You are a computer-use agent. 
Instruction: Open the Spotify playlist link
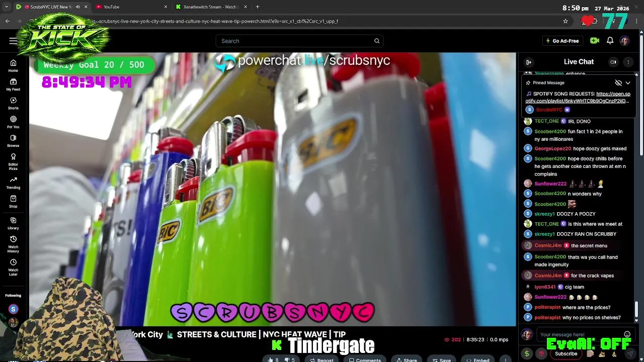[578, 98]
